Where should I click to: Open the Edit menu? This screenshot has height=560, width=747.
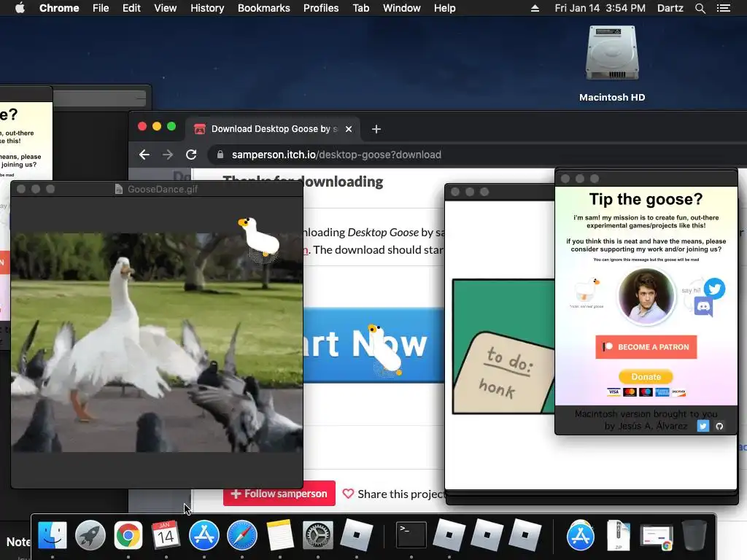tap(131, 8)
